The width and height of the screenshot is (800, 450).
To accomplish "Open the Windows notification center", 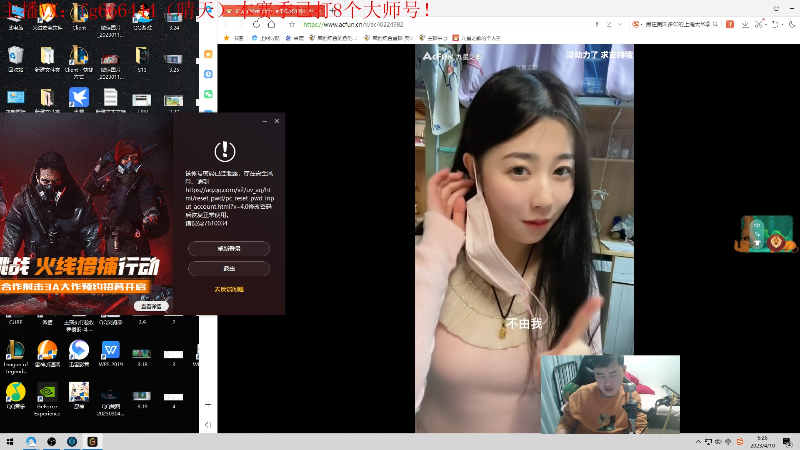I will [x=787, y=442].
